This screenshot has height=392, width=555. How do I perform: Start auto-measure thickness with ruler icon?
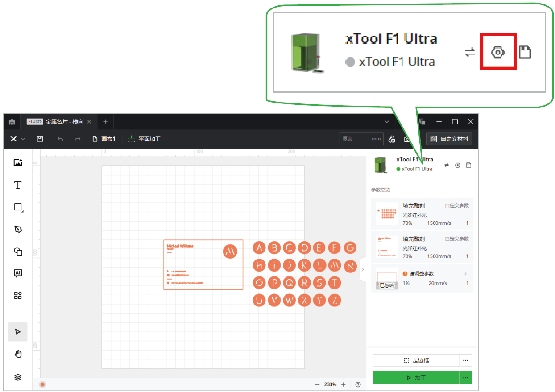pos(392,139)
